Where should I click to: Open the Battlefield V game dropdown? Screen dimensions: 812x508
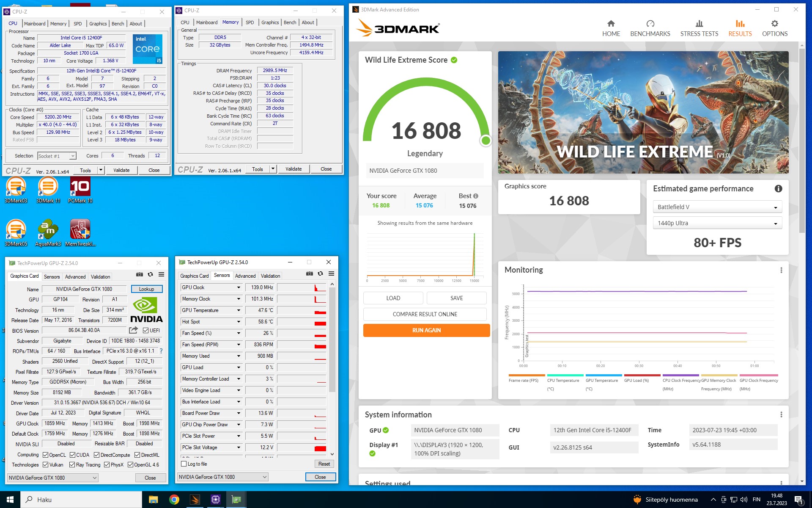717,207
